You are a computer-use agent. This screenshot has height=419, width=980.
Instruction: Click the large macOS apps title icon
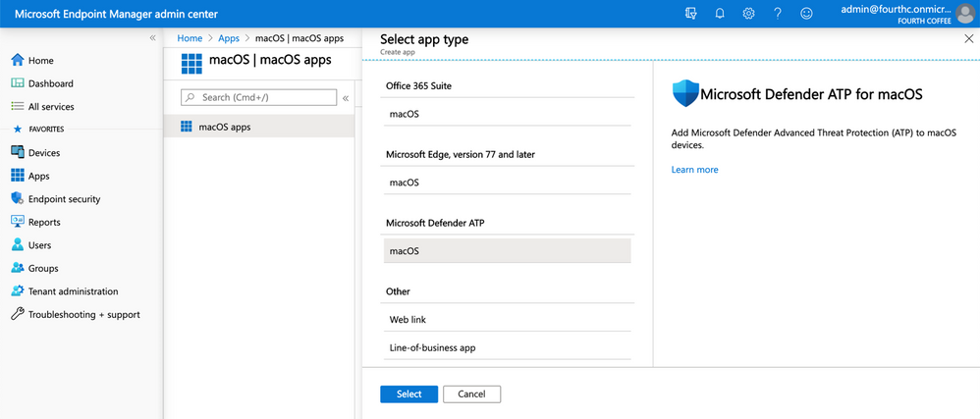(x=191, y=64)
